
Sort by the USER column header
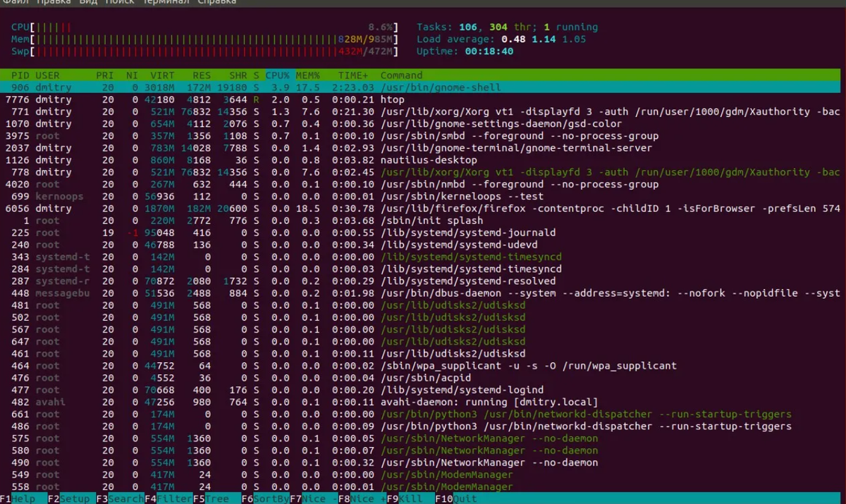[x=47, y=75]
